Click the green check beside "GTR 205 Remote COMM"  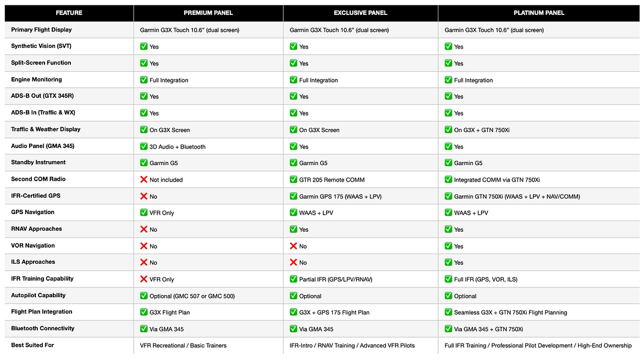click(x=293, y=179)
